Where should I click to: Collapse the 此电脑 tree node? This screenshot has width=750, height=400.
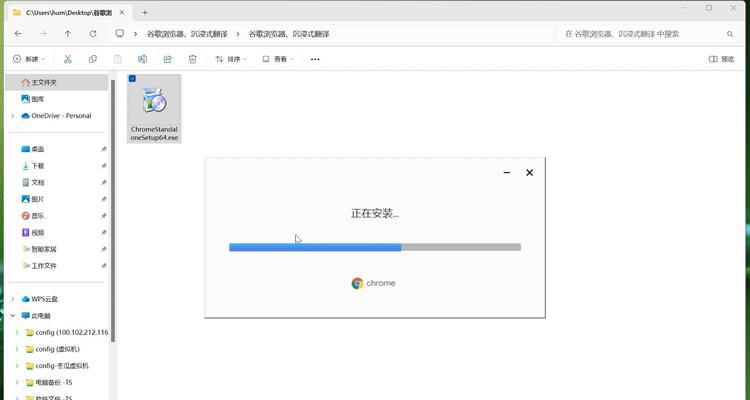(x=13, y=316)
